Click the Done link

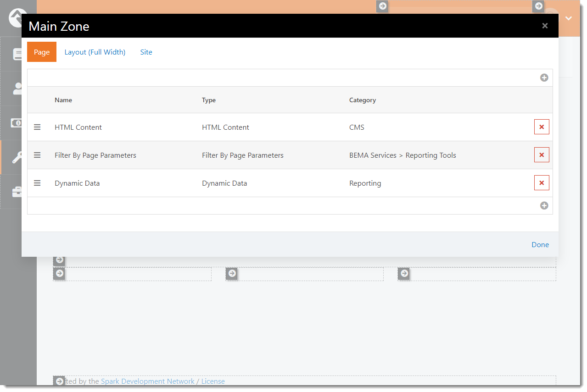click(540, 244)
